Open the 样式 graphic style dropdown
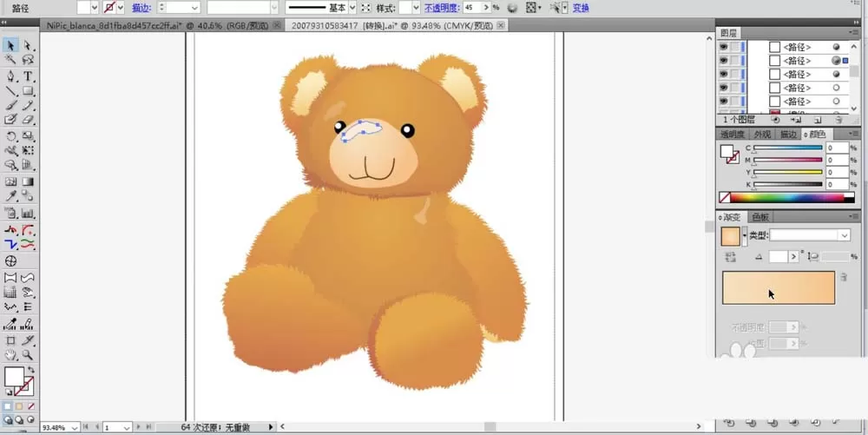The width and height of the screenshot is (868, 435). 416,8
